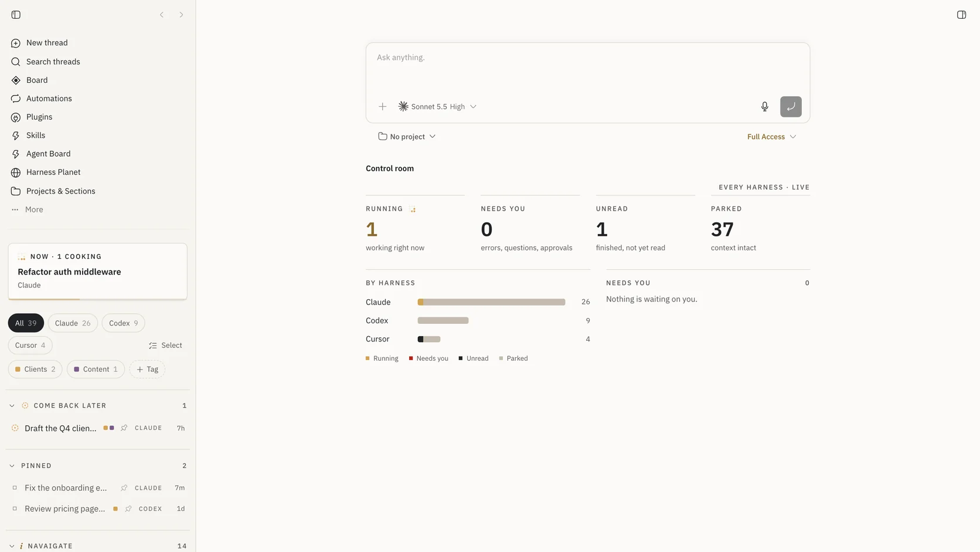Open the Full Access permissions dropdown
980x552 pixels.
(771, 137)
